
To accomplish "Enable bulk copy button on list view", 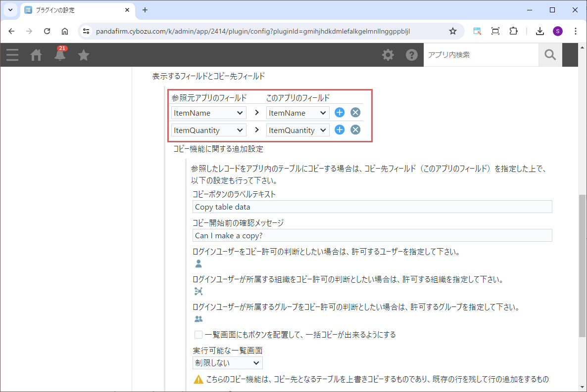I will coord(198,335).
